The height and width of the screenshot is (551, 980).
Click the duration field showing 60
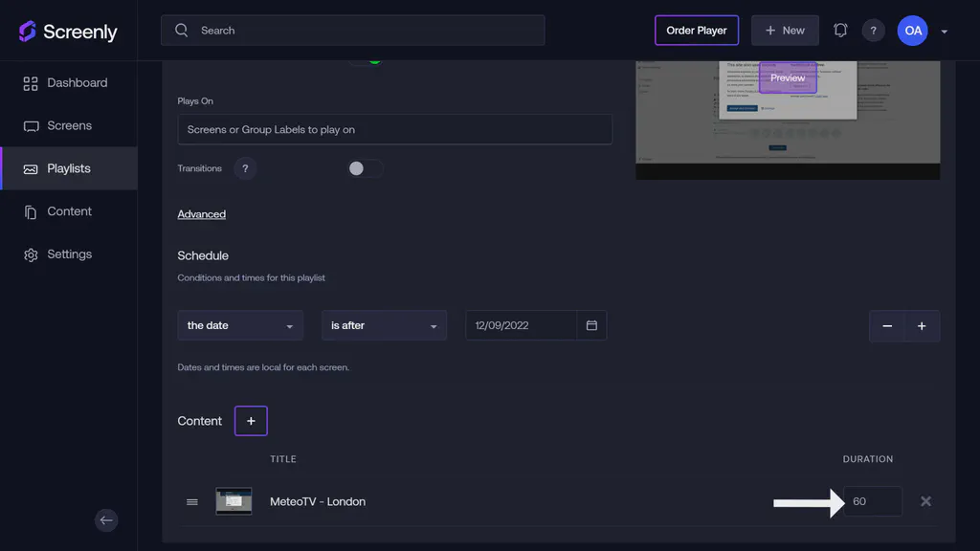(x=872, y=501)
